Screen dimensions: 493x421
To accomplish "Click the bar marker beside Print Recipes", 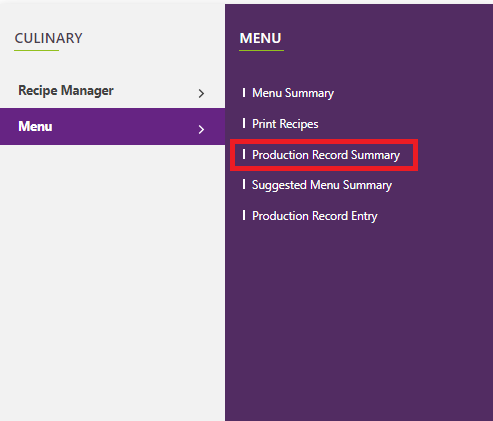I will [244, 123].
